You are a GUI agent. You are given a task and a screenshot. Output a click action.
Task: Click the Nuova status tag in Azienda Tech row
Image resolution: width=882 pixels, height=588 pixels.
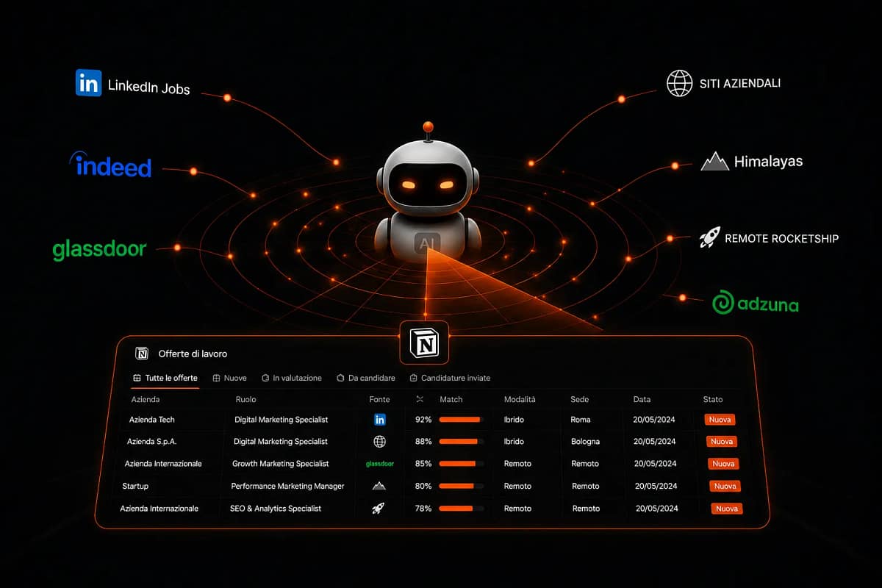tap(720, 420)
